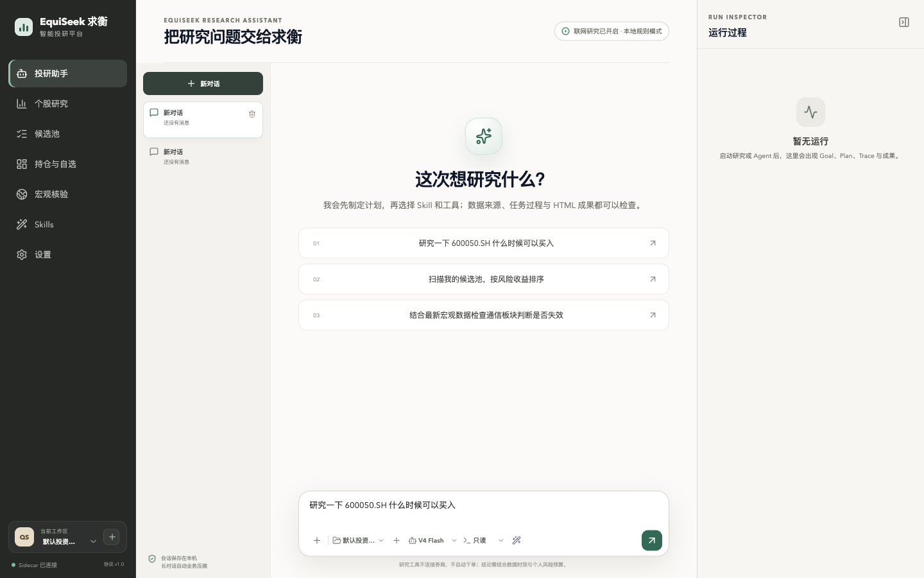The image size is (924, 578).
Task: Click the QS workspace avatar
Action: 24,537
